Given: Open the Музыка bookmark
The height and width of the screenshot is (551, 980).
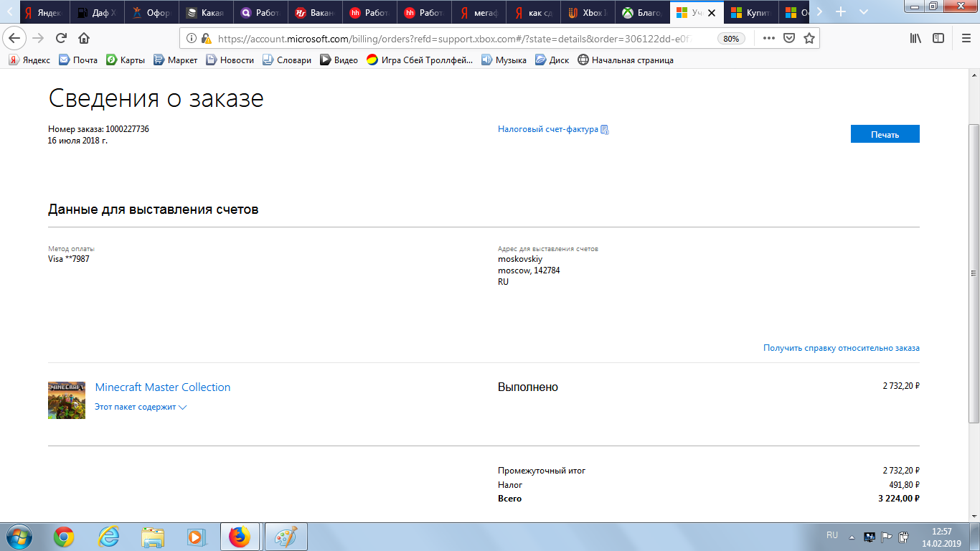Looking at the screenshot, I should click(x=504, y=60).
